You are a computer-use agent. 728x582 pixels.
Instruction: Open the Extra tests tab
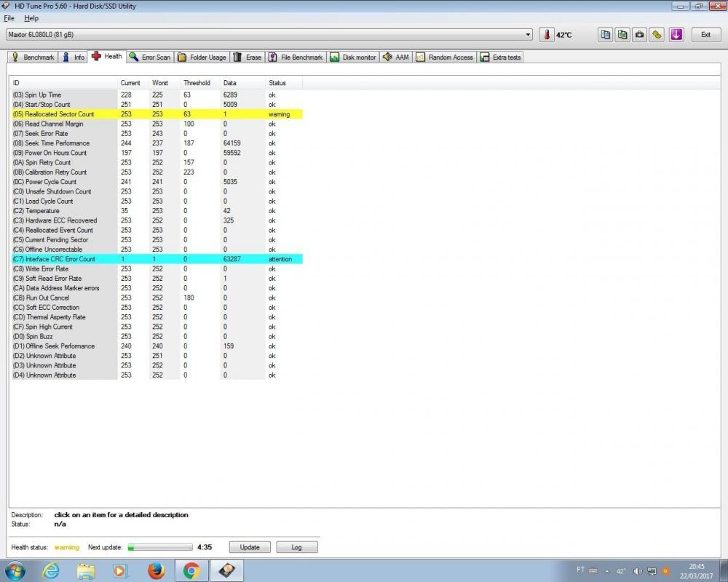point(501,57)
